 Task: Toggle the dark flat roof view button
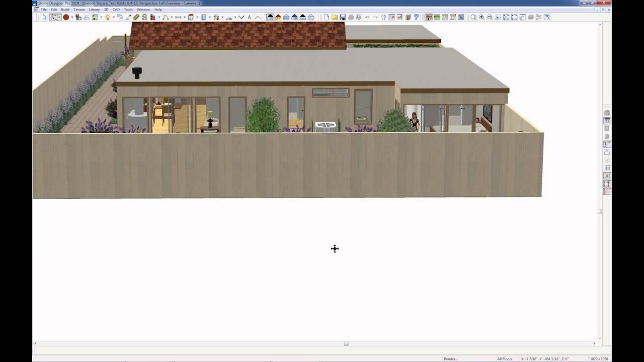coord(270,17)
